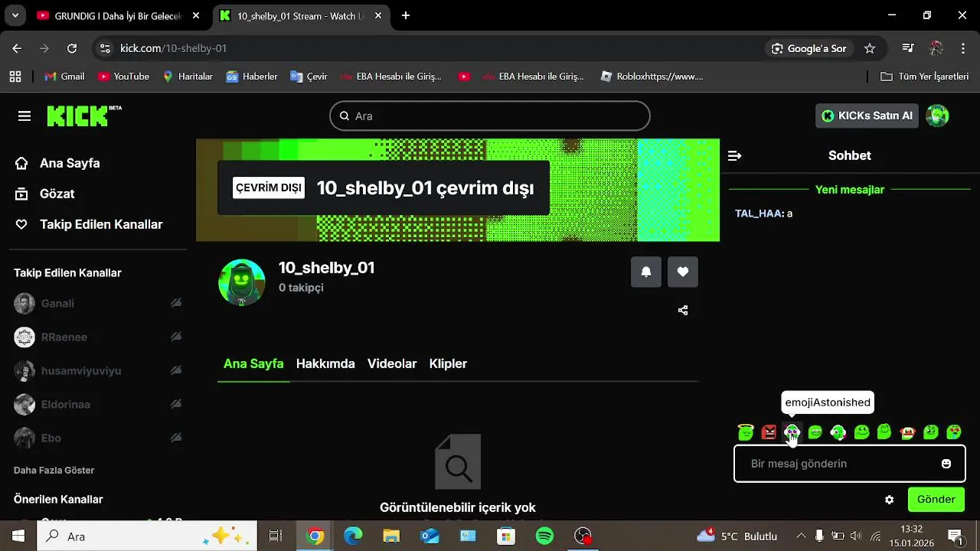Click the KICK beta logo
Screen dimensions: 980x551
[84, 116]
